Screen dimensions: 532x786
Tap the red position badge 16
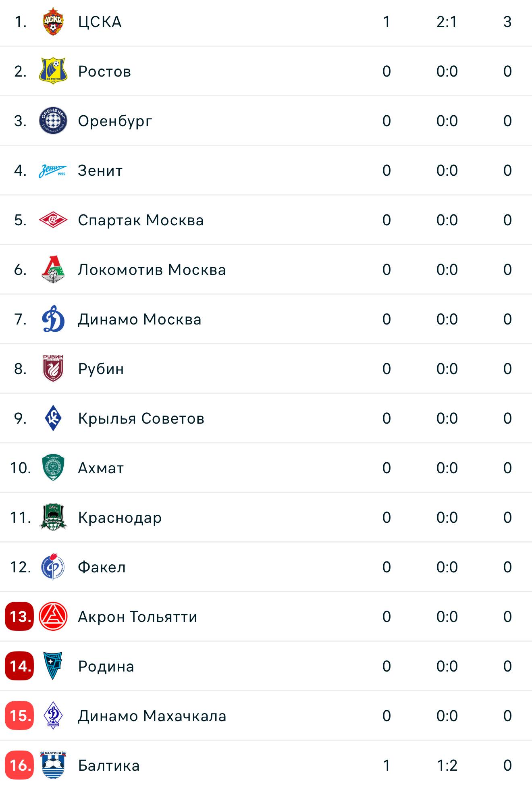[19, 765]
